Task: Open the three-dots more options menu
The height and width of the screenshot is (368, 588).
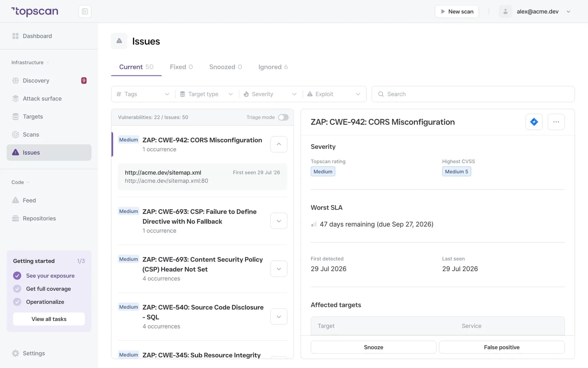Action: coord(556,122)
